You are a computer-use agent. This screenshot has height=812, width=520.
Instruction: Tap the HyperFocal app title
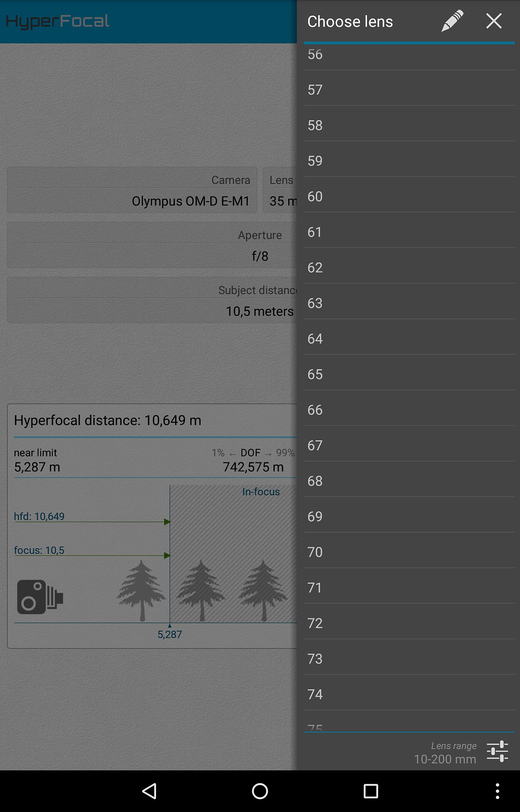click(57, 22)
